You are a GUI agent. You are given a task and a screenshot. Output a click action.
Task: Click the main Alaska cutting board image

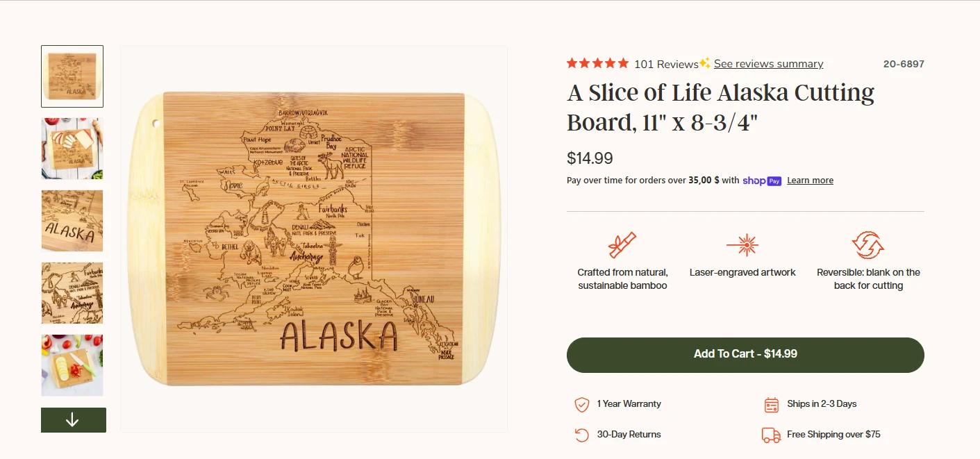point(314,239)
